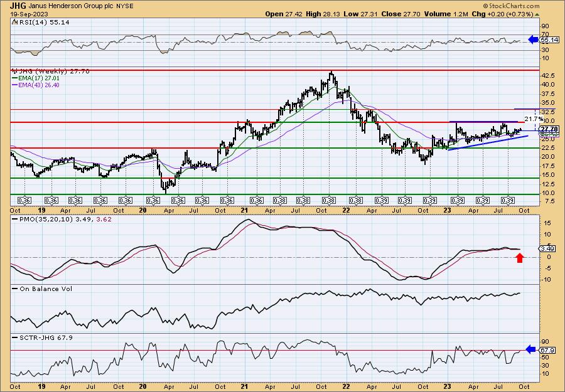Click the SCTR legend line marker
The height and width of the screenshot is (392, 565).
pos(14,337)
